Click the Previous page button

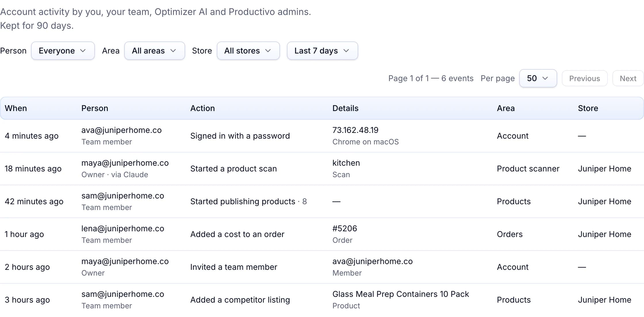[x=584, y=78]
